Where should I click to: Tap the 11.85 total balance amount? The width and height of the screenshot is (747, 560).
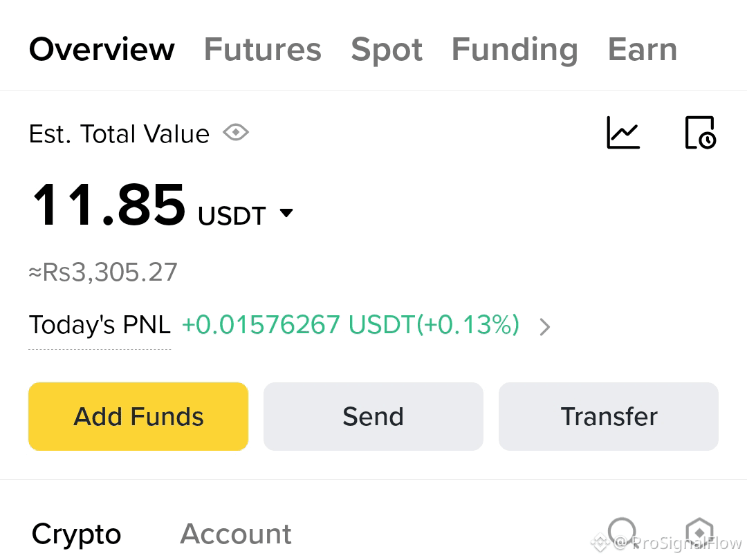click(x=109, y=205)
